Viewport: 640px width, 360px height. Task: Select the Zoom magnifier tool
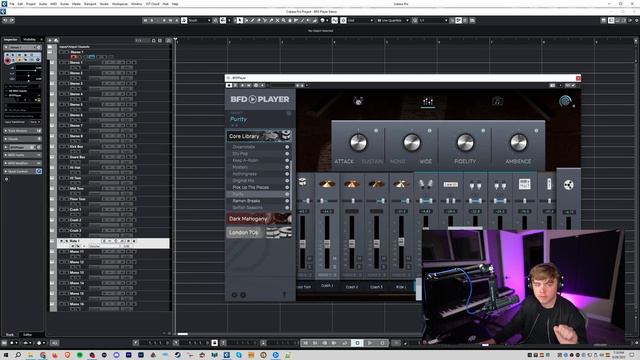(x=284, y=20)
